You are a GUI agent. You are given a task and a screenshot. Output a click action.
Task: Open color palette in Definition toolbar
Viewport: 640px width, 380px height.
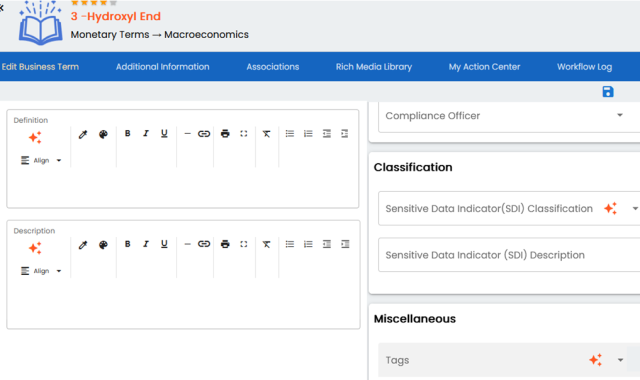click(103, 134)
